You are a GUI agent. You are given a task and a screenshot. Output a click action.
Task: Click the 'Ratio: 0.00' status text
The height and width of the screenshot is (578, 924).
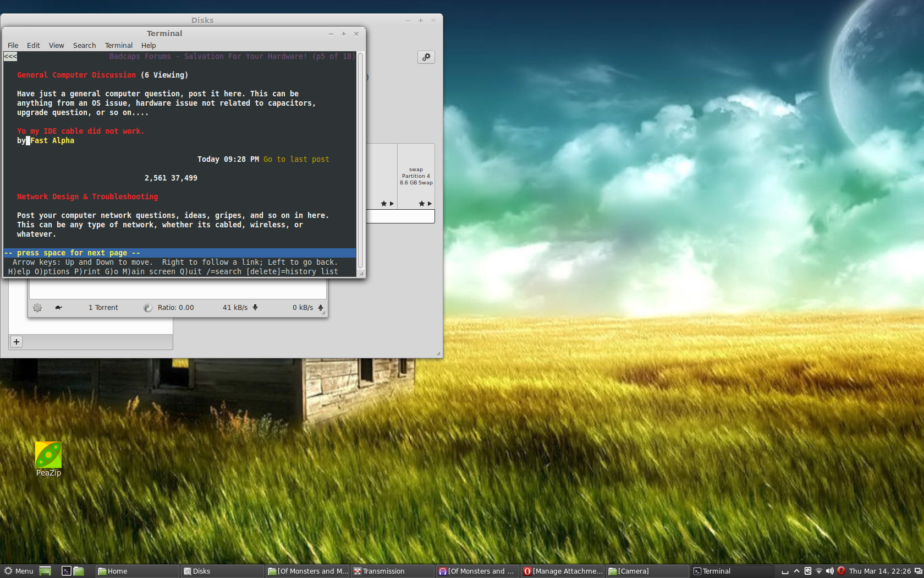pyautogui.click(x=176, y=308)
